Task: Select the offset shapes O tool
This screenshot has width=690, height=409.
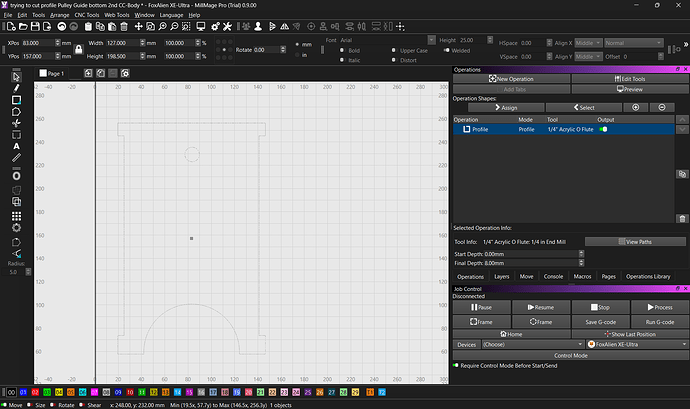Action: (x=16, y=176)
